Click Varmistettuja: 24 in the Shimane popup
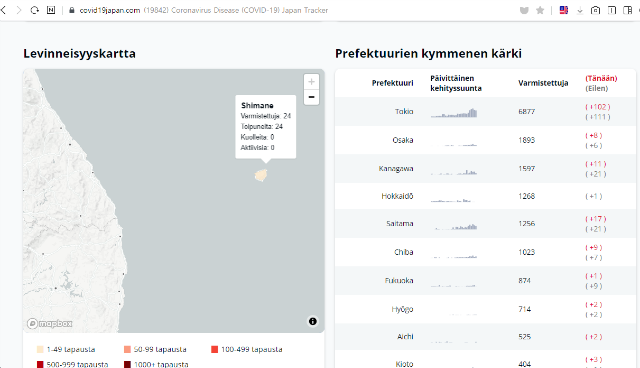 tap(266, 116)
